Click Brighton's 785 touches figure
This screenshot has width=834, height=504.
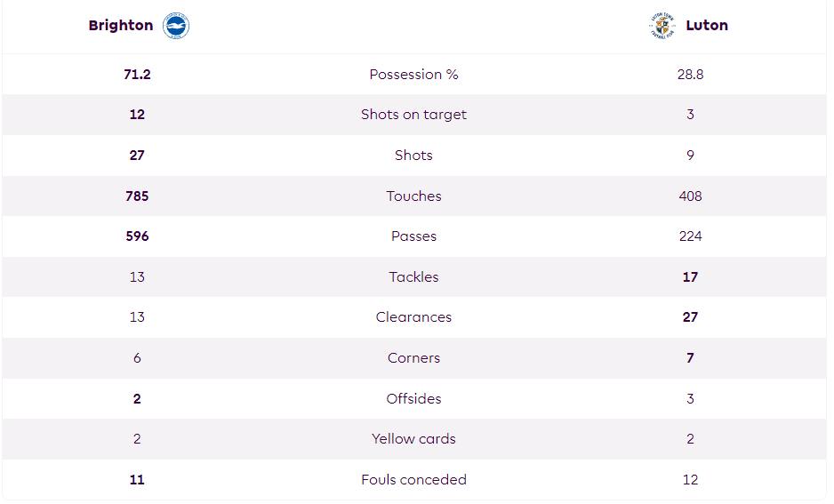pyautogui.click(x=137, y=196)
